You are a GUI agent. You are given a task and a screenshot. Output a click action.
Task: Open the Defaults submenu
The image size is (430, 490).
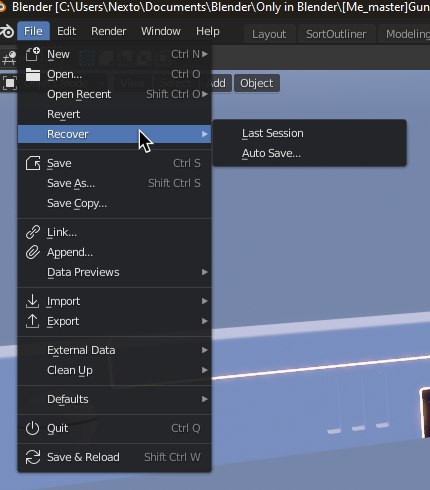pos(115,399)
